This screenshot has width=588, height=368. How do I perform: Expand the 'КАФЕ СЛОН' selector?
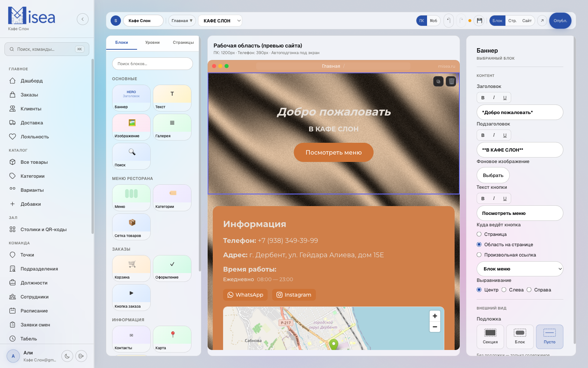click(x=220, y=21)
